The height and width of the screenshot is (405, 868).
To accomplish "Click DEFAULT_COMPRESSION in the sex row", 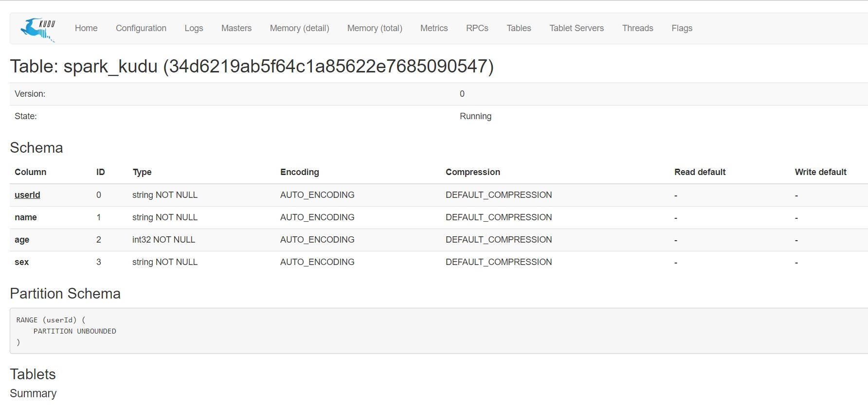I will 499,262.
